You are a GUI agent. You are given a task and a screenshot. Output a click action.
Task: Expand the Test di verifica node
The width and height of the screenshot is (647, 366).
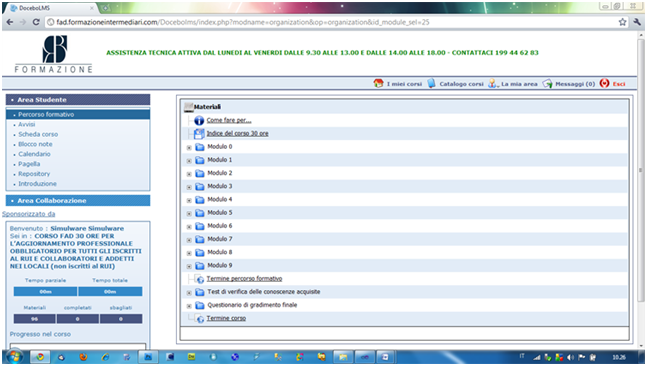[189, 293]
